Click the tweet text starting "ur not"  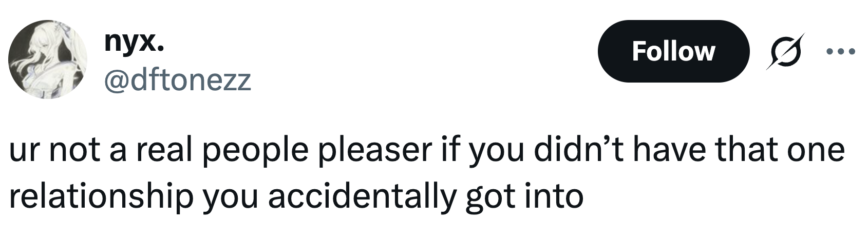click(x=426, y=150)
